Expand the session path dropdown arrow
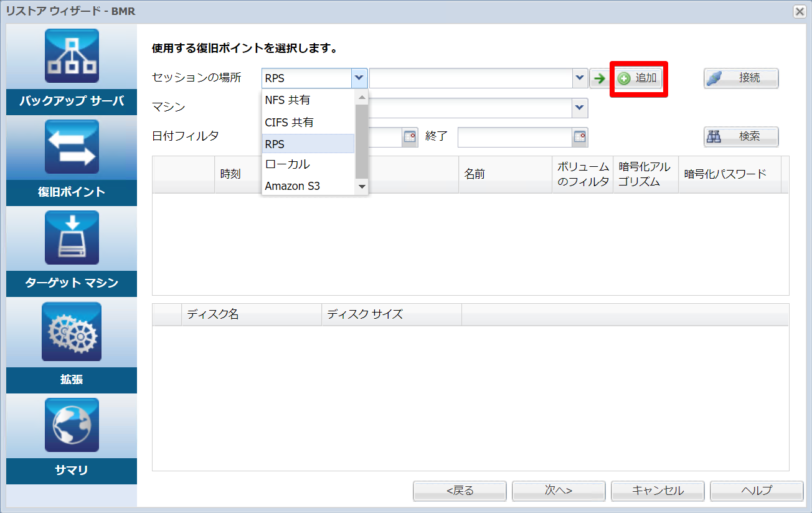Image resolution: width=812 pixels, height=513 pixels. tap(580, 78)
